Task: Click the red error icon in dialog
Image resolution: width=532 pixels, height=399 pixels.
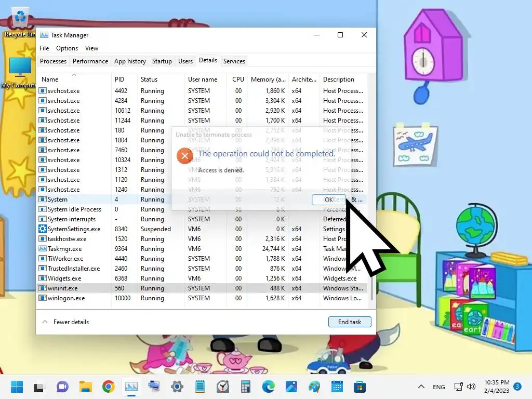Action: point(184,156)
